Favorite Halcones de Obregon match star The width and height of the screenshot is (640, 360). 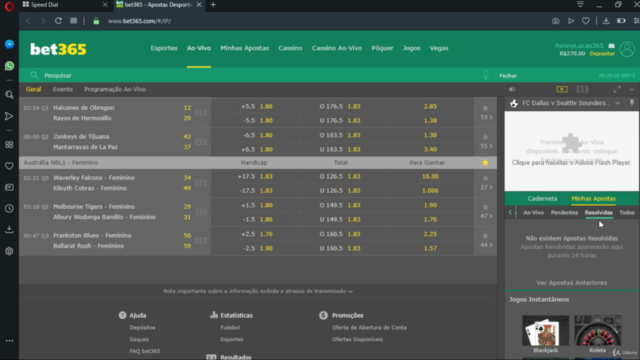coord(485,108)
